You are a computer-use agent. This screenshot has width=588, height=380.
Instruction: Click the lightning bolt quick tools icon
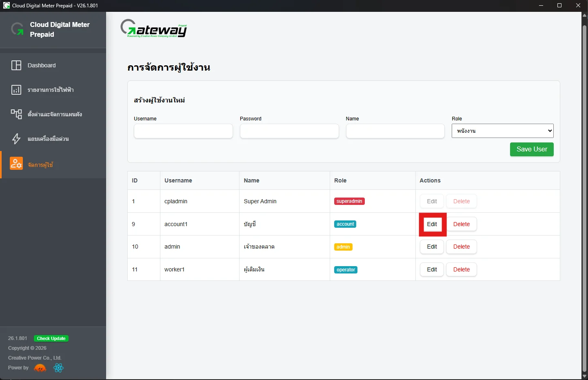coord(16,139)
